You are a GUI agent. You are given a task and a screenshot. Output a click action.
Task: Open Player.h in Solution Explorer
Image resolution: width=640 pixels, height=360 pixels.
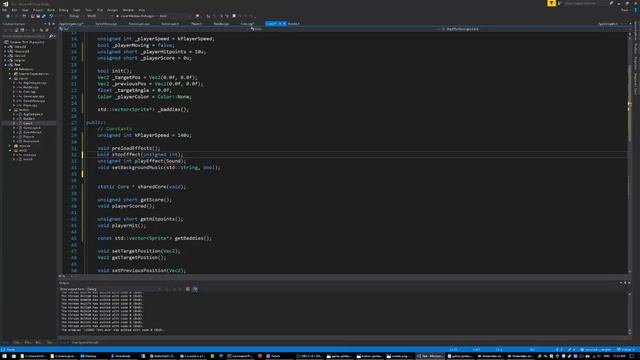click(29, 137)
